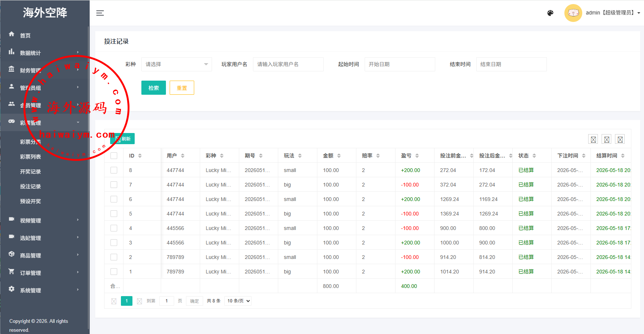Click the total amount 800.00 cell
This screenshot has height=334, width=644.
337,286
